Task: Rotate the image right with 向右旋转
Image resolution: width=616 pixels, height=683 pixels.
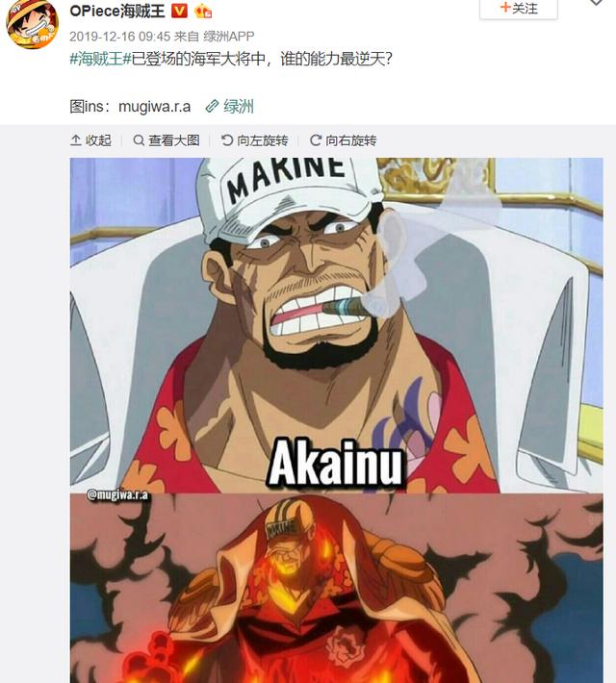Action: pos(343,140)
